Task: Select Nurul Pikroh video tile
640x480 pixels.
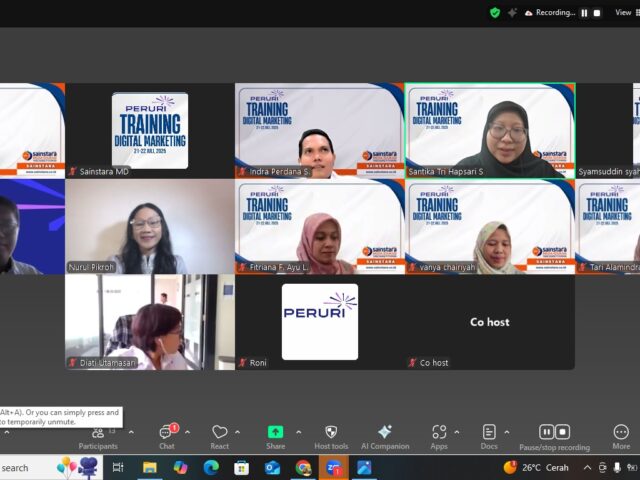Action: click(150, 227)
